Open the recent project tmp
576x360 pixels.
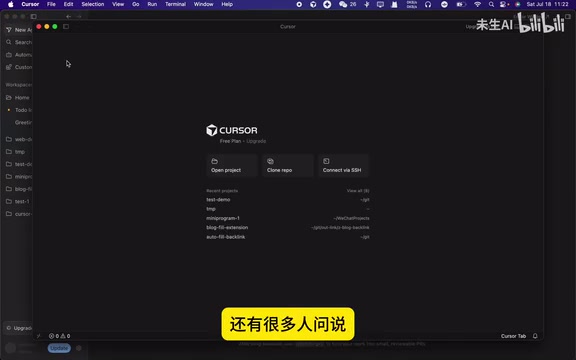(288, 209)
